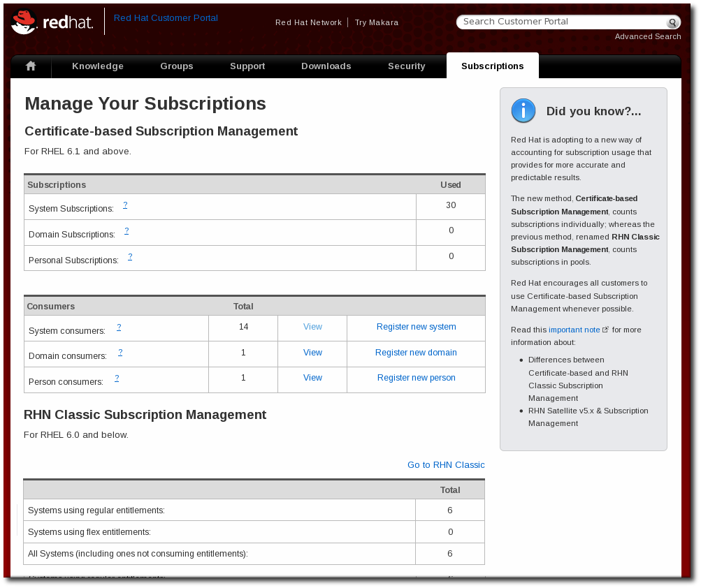Click System consumers total 14

pos(243,327)
